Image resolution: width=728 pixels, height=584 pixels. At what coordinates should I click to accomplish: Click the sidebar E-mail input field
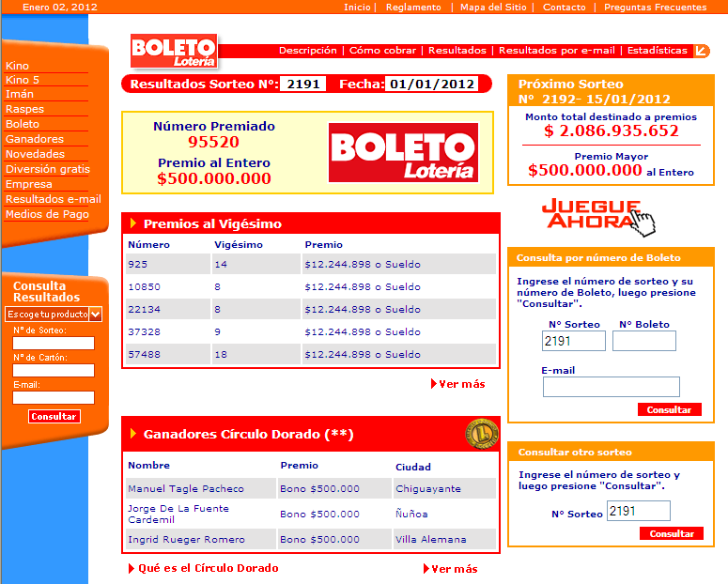click(x=54, y=397)
